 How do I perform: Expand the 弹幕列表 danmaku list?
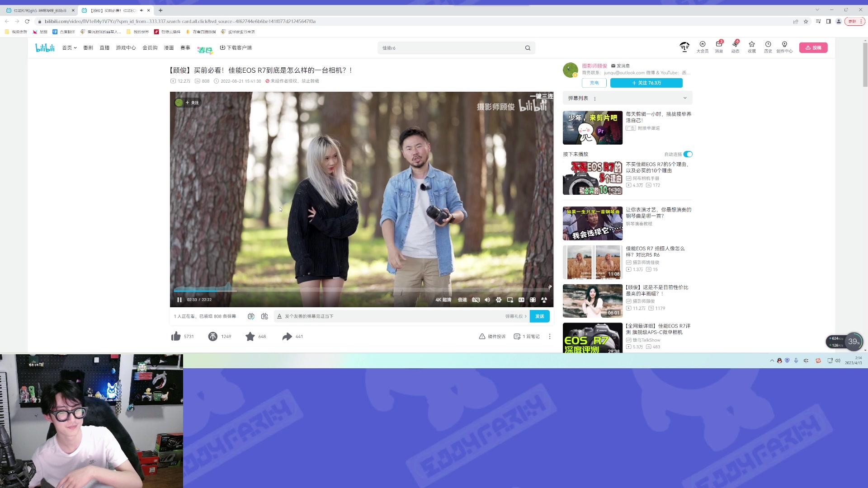point(684,98)
